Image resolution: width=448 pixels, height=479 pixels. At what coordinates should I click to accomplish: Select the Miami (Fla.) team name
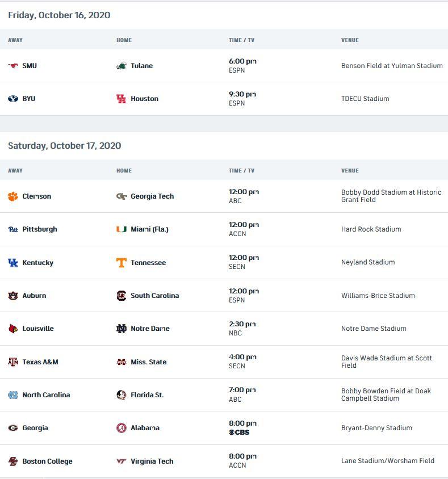click(149, 229)
